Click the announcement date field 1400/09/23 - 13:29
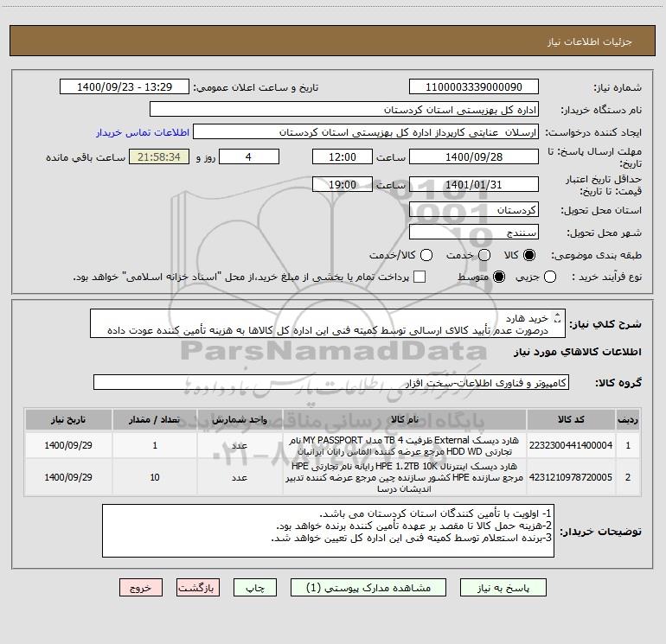This screenshot has height=644, width=666. (125, 87)
